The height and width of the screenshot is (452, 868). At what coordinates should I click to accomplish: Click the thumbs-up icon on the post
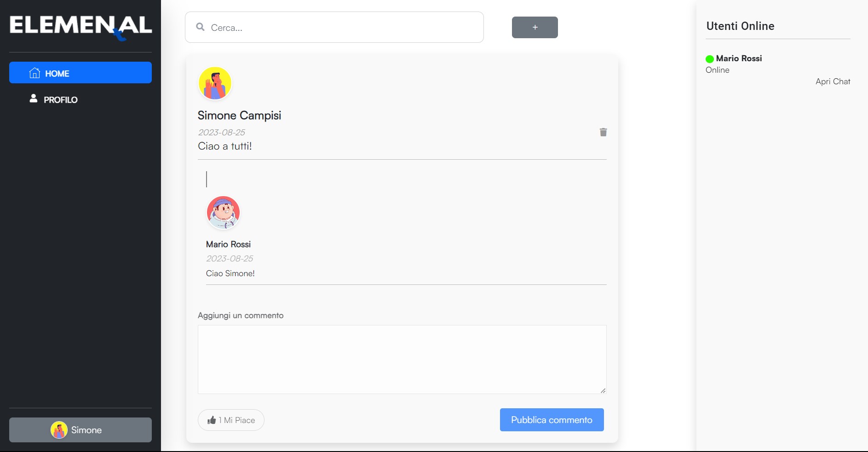(213, 420)
